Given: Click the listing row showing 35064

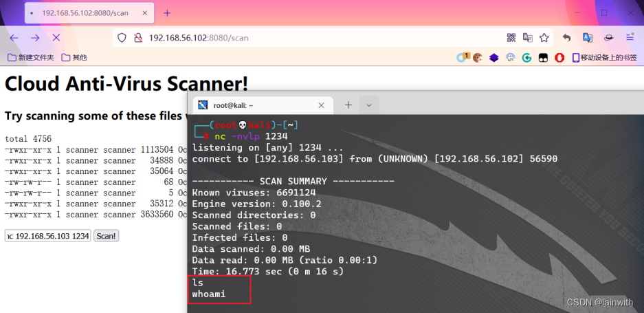Looking at the screenshot, I should coord(96,171).
